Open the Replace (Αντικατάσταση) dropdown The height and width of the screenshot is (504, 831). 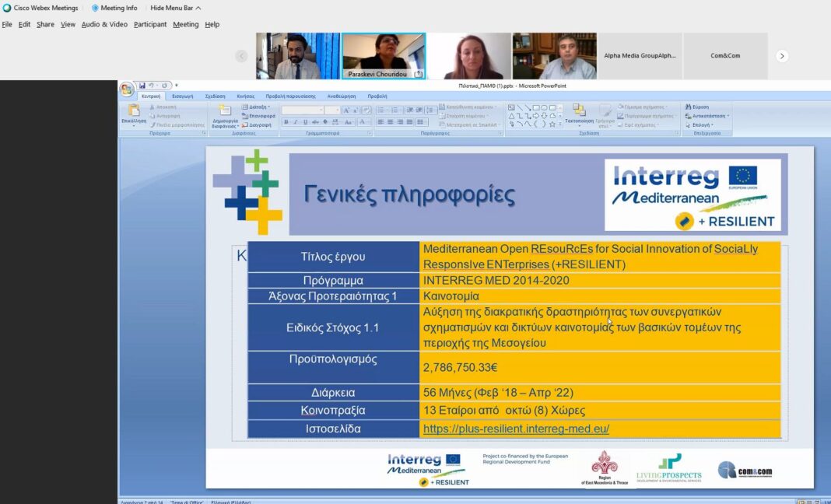click(707, 116)
